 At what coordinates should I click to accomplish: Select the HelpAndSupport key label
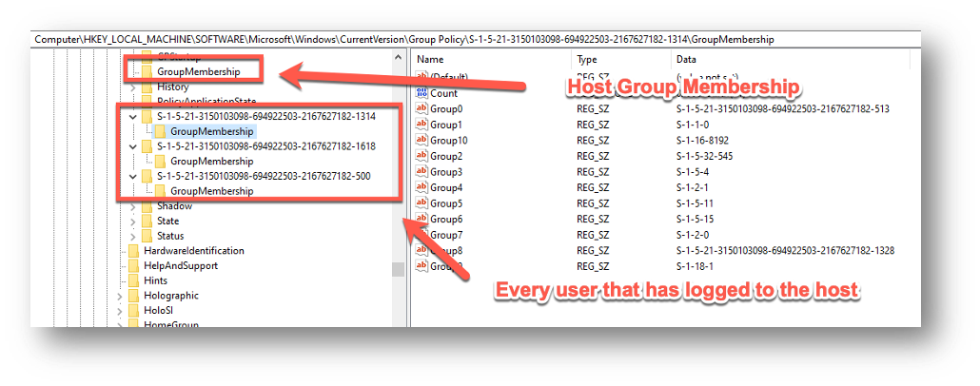tap(181, 265)
